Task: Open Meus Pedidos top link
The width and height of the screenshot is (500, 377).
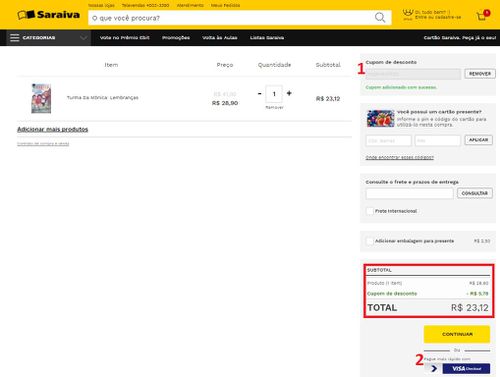Action: tap(225, 5)
